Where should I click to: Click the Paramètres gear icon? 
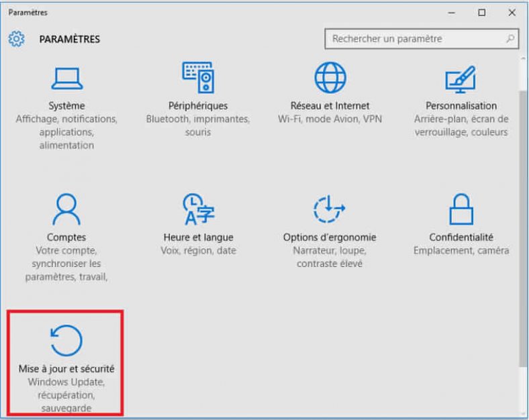pyautogui.click(x=17, y=39)
